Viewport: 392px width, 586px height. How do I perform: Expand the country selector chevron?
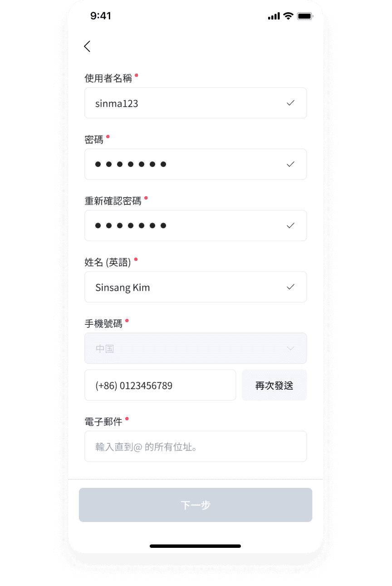[x=290, y=348]
